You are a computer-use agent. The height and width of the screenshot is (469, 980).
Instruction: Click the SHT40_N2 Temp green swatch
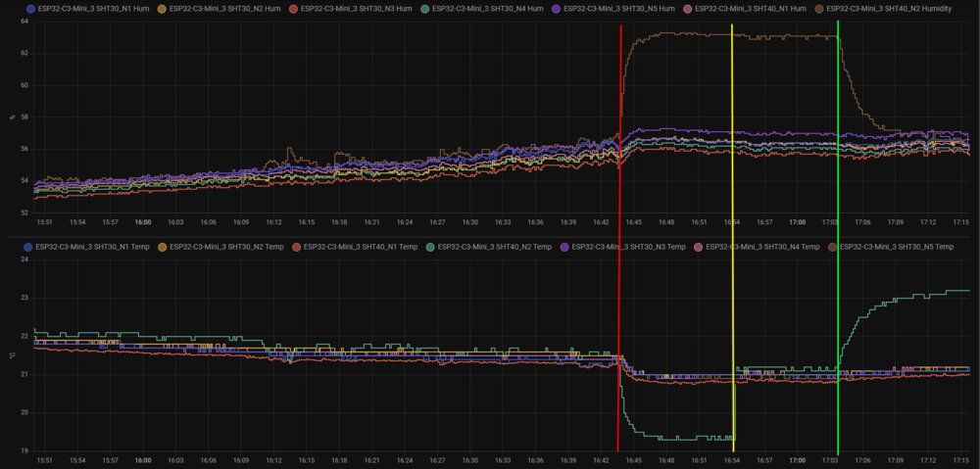pyautogui.click(x=430, y=247)
